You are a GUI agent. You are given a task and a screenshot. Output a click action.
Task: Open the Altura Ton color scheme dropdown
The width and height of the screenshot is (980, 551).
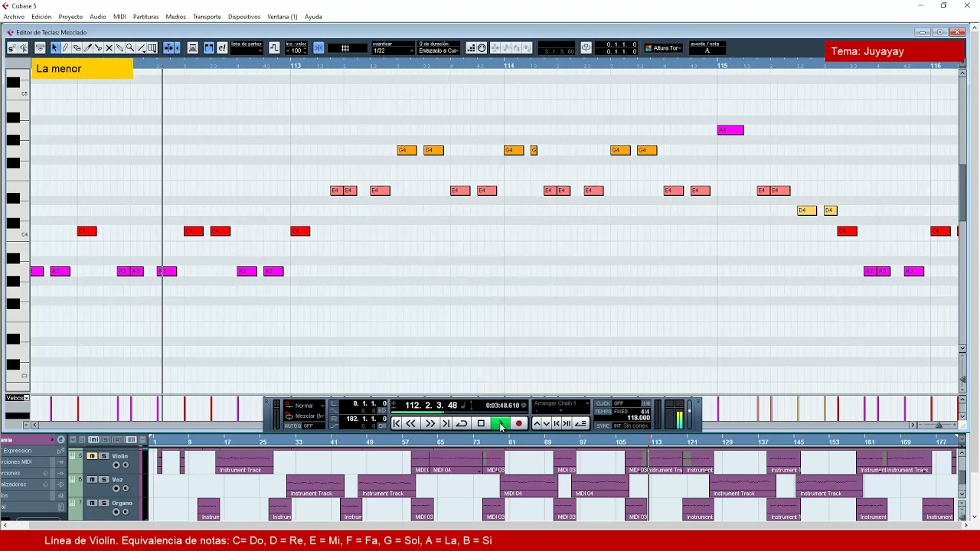tap(663, 48)
